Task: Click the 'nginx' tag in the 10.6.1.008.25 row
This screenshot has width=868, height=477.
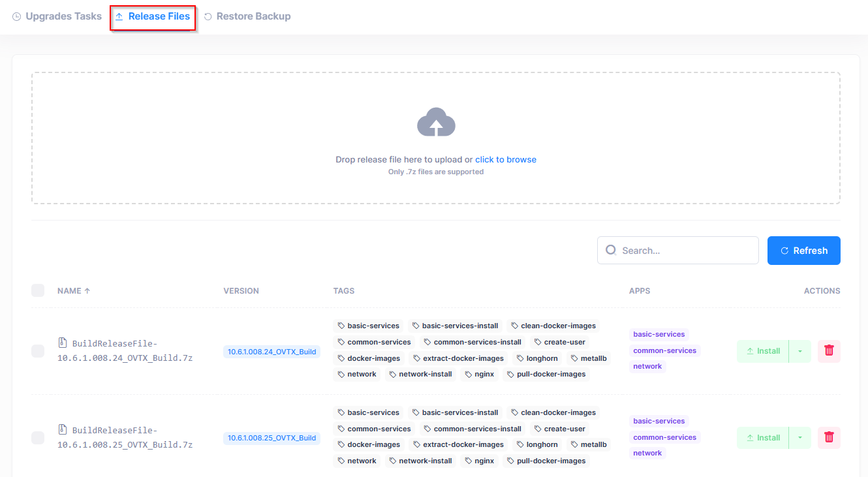Action: tap(479, 461)
